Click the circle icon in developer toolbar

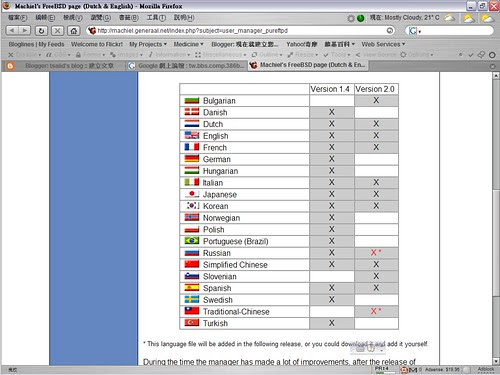pos(492,55)
